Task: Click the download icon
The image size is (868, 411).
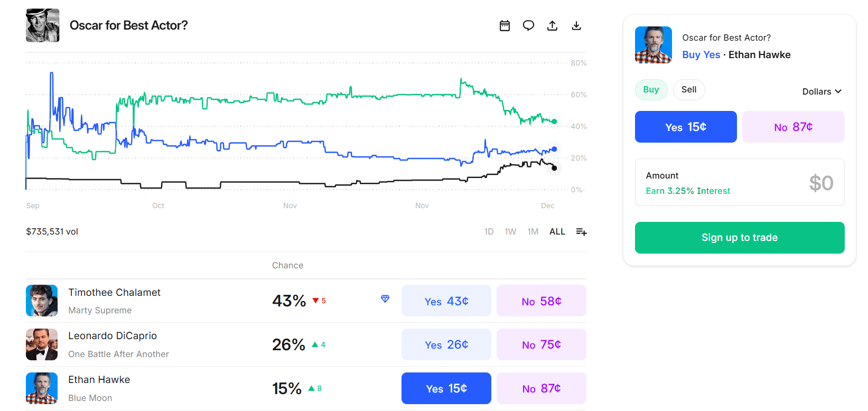Action: [576, 25]
